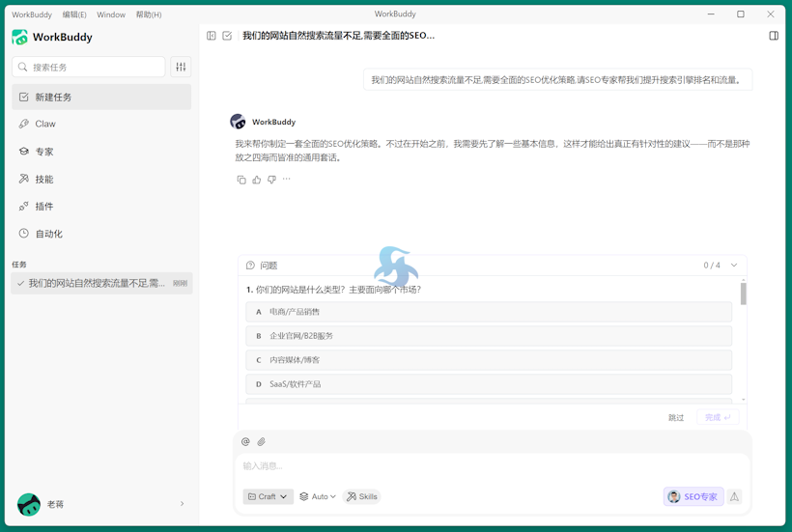The image size is (792, 532).
Task: Collapse the 问题 panel chevron
Action: pyautogui.click(x=734, y=266)
